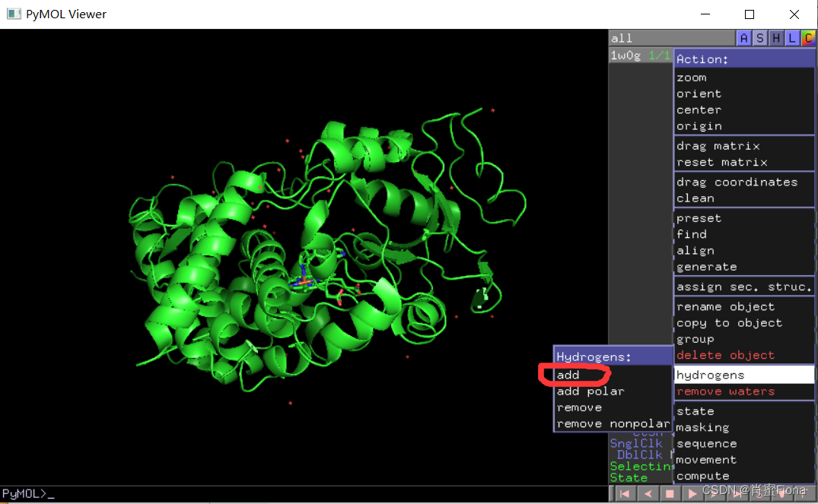The width and height of the screenshot is (818, 504).
Task: Rewind movie to the first frame
Action: pos(625,493)
